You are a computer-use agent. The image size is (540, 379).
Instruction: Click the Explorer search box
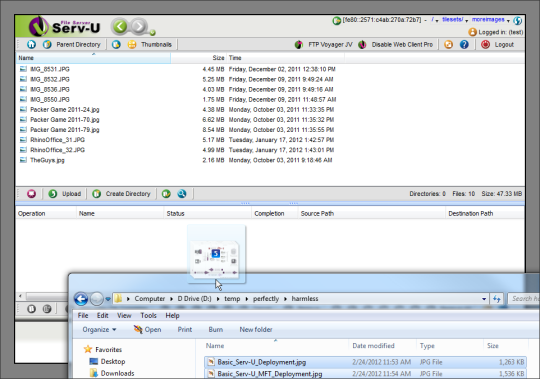pos(523,299)
